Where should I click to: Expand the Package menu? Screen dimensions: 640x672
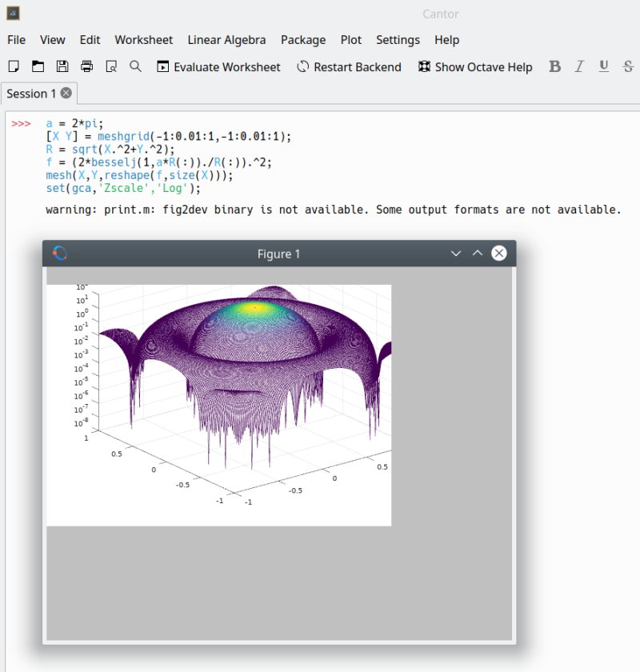(x=303, y=40)
